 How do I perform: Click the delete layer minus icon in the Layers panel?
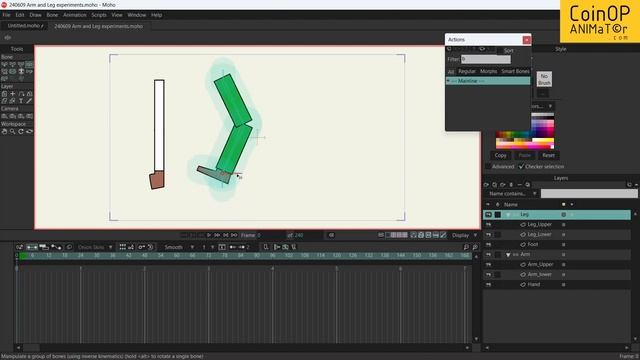point(519,185)
